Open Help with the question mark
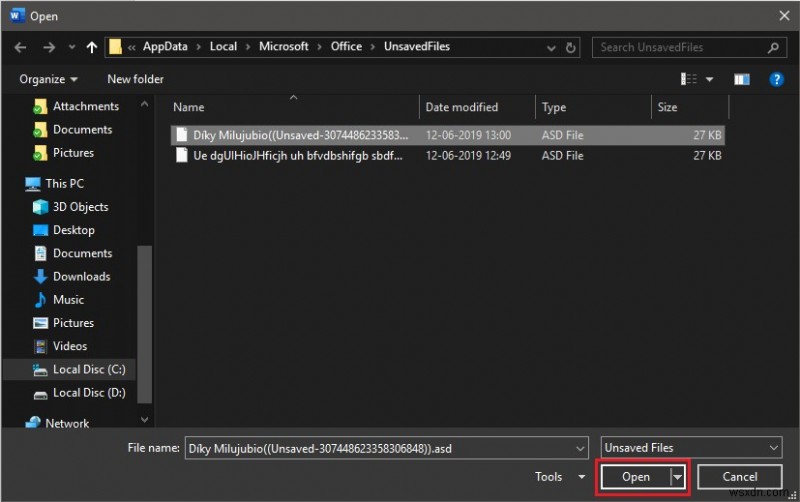Viewport: 800px width, 502px height. pyautogui.click(x=776, y=79)
